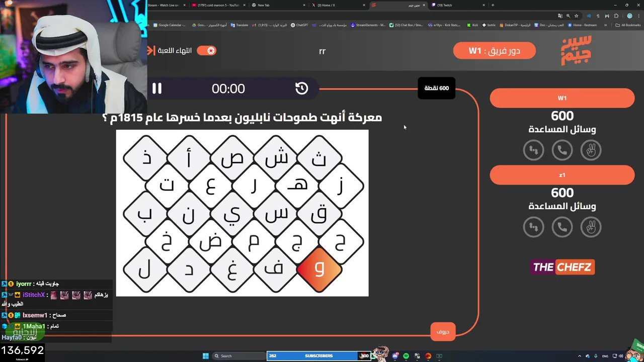The height and width of the screenshot is (362, 644).
Task: Open the botrix bookmark
Action: pyautogui.click(x=489, y=25)
